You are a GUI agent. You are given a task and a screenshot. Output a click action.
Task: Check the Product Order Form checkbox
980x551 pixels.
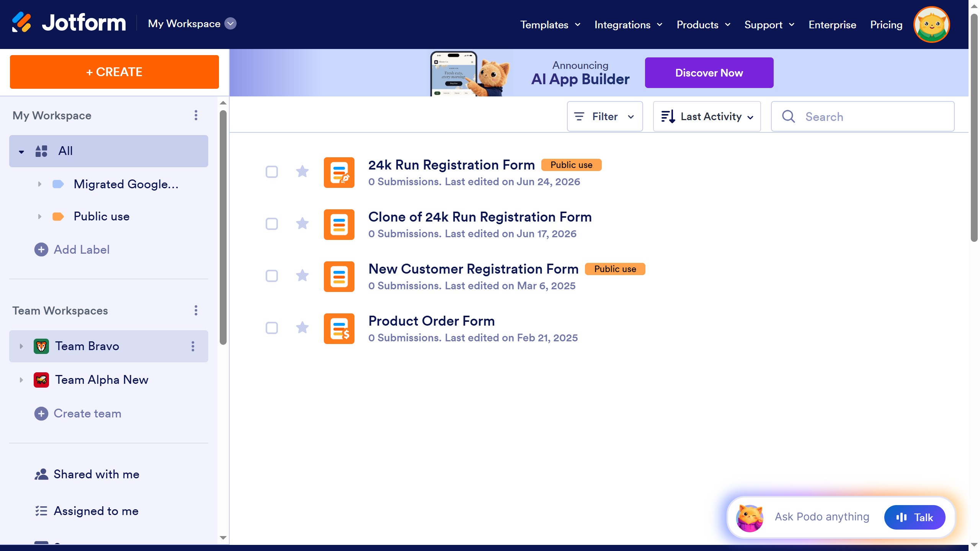point(272,328)
